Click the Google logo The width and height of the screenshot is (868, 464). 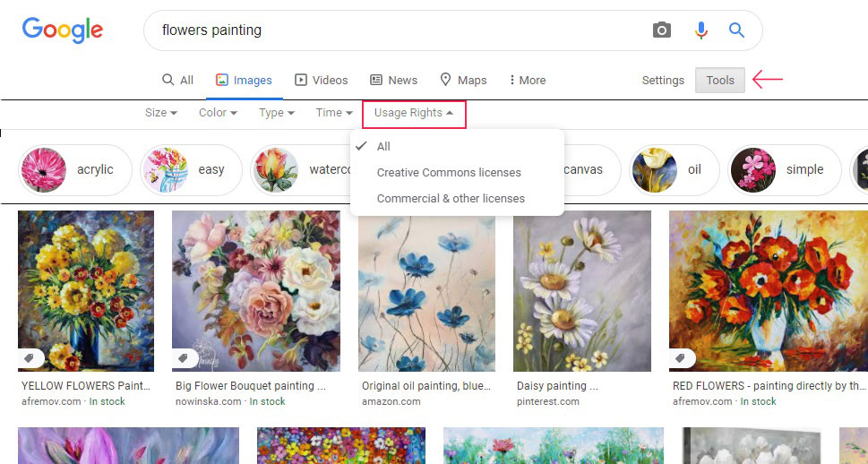click(x=63, y=30)
